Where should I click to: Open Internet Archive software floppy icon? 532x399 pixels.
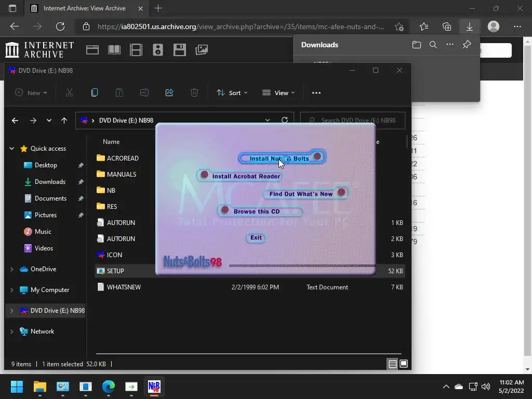179,50
